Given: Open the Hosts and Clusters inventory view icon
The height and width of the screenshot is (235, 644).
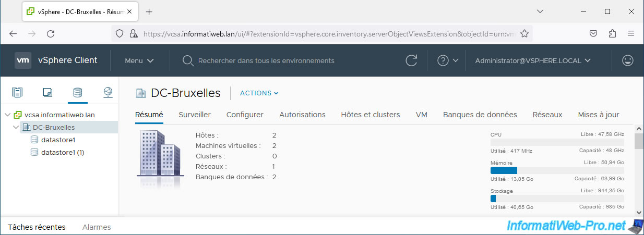Looking at the screenshot, I should pos(17,93).
